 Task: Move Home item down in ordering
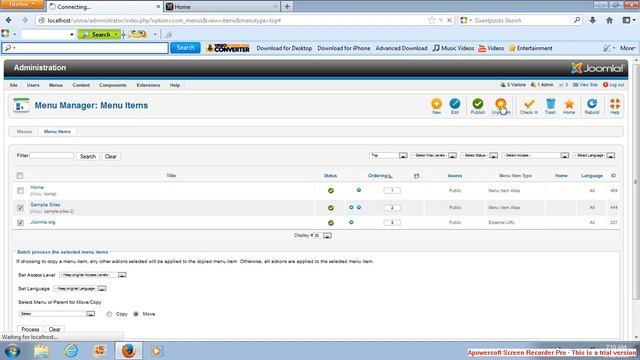pyautogui.click(x=359, y=190)
